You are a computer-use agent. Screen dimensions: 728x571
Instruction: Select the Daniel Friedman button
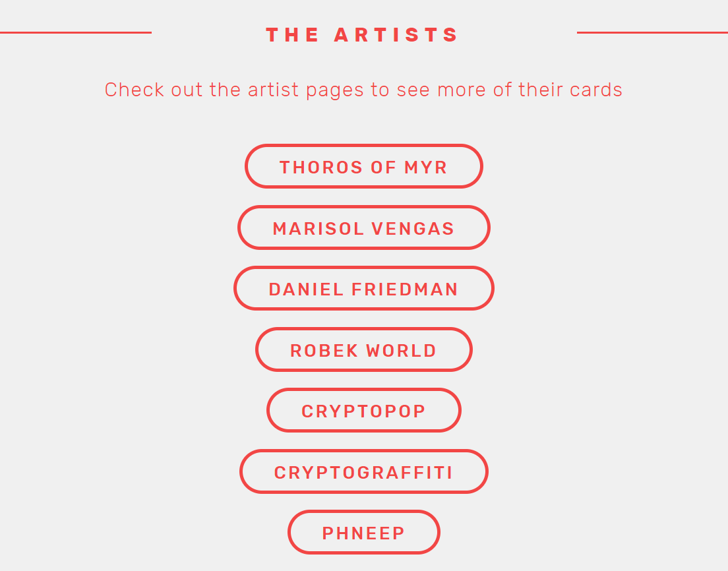coord(363,288)
